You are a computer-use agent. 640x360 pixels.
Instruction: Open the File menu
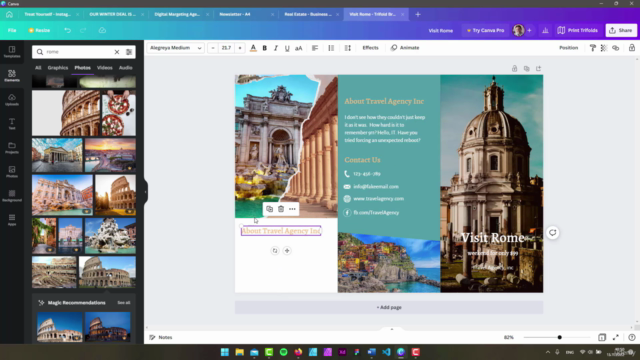coord(12,30)
